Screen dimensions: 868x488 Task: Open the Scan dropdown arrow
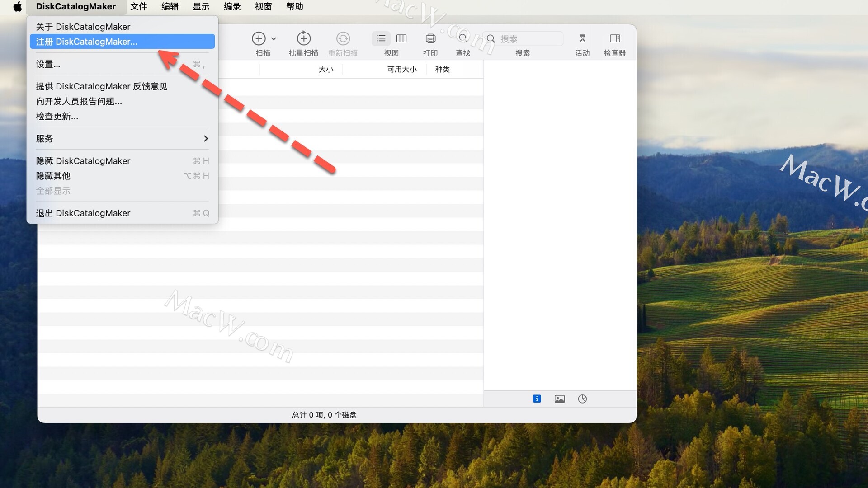274,39
